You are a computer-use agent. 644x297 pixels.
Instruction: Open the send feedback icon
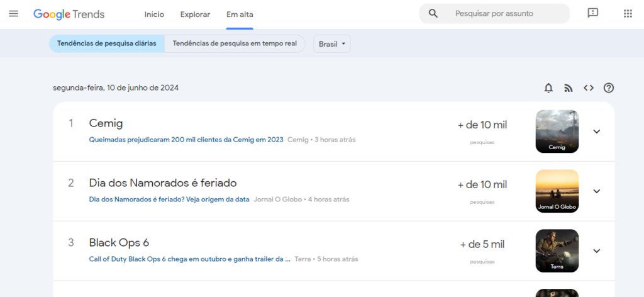pyautogui.click(x=592, y=14)
